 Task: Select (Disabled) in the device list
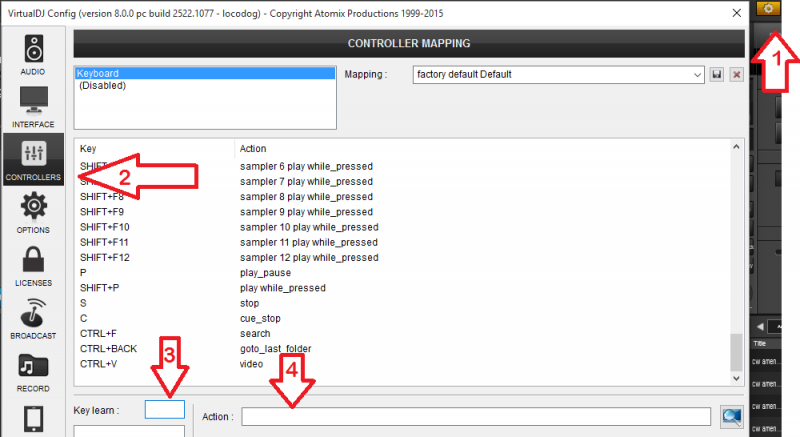tap(205, 86)
